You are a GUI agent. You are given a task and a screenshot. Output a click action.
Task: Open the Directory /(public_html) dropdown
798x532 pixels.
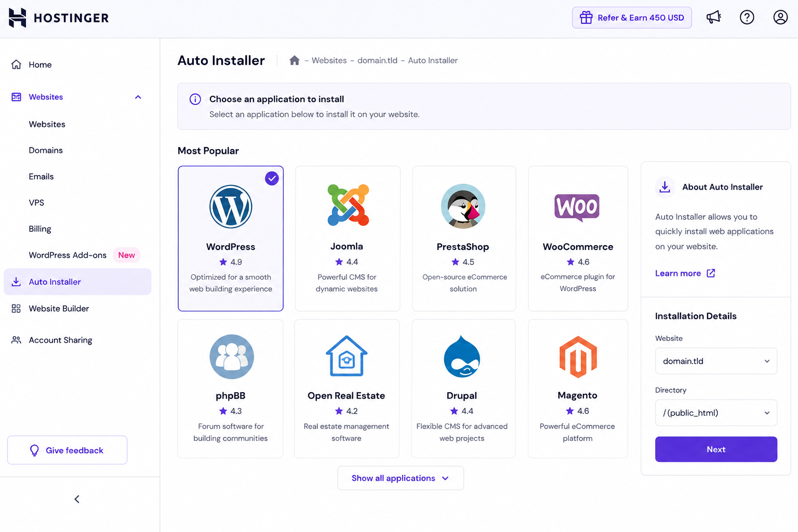click(716, 413)
